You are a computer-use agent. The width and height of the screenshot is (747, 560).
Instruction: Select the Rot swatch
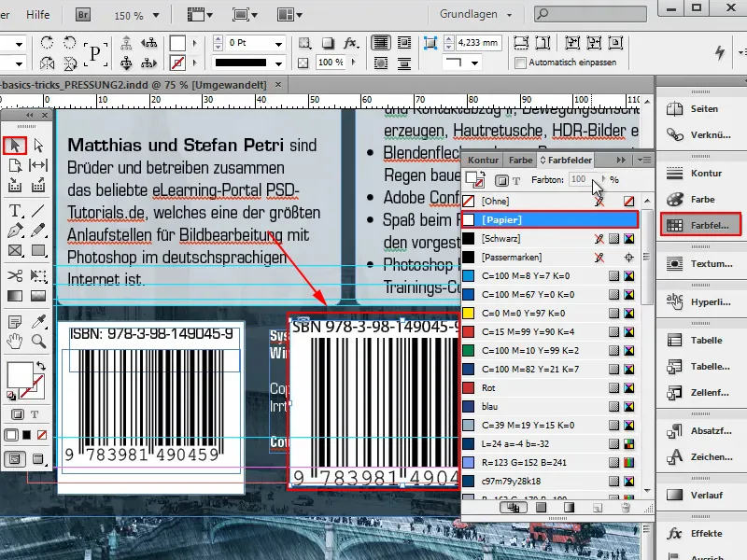pos(550,387)
